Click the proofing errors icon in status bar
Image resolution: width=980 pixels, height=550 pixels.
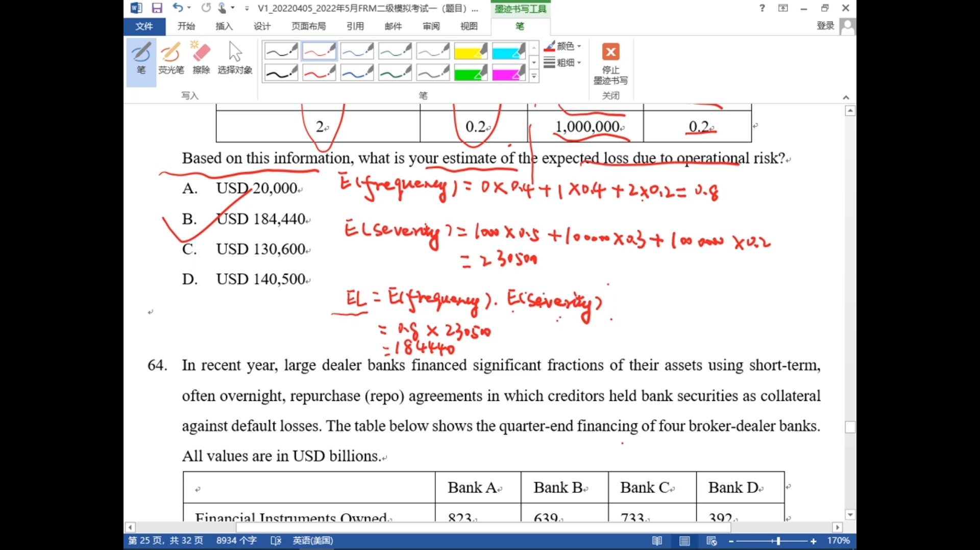point(276,541)
